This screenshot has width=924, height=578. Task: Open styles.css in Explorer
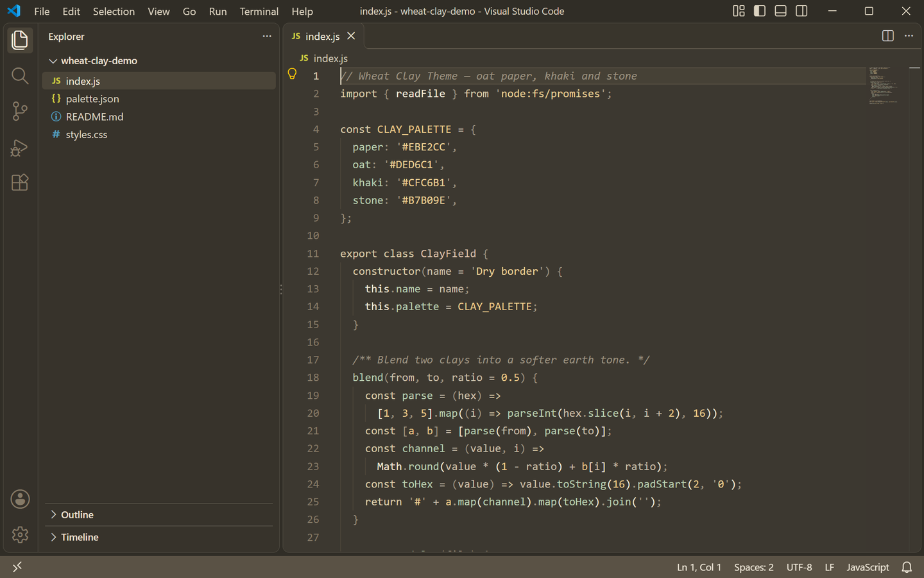[159, 135]
